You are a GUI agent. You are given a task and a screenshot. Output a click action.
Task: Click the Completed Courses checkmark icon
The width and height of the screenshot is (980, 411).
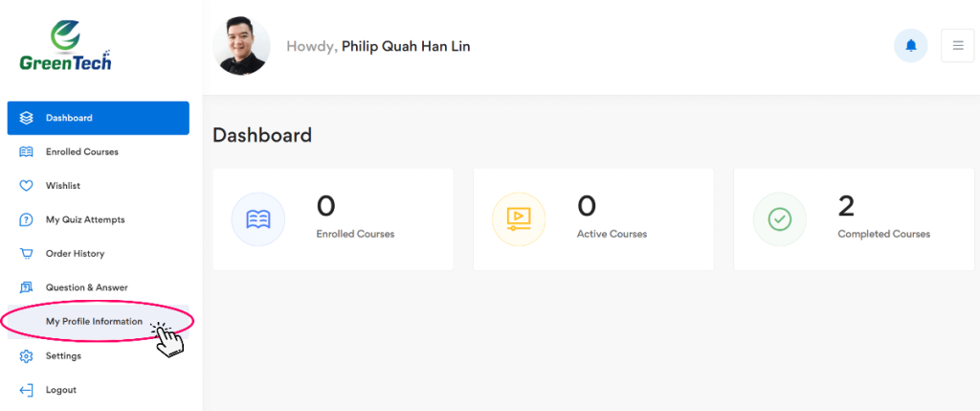(779, 219)
